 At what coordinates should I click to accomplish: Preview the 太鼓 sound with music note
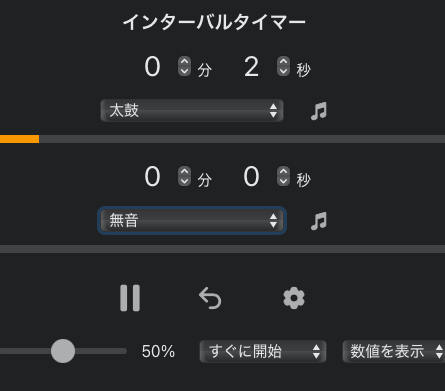[319, 111]
